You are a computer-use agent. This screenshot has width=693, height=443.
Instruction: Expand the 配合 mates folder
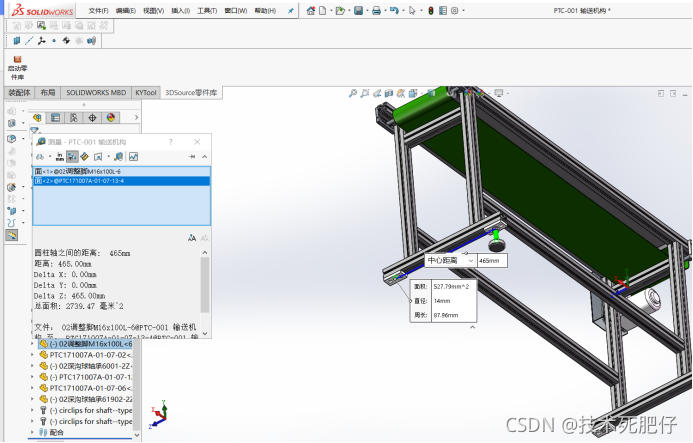[x=32, y=432]
